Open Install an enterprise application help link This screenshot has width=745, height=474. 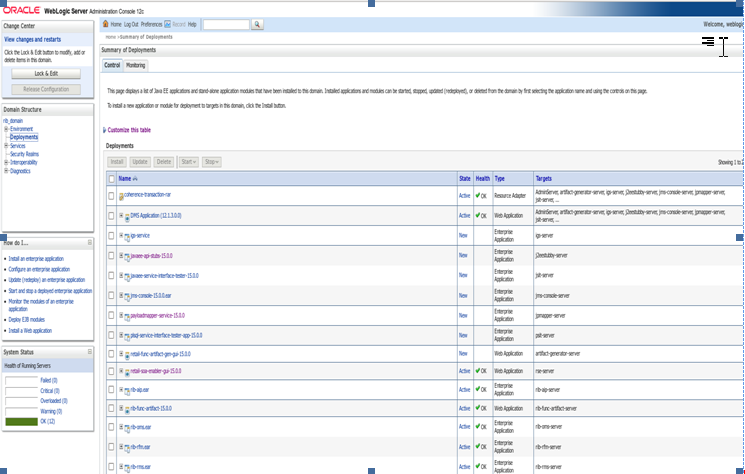(36, 259)
